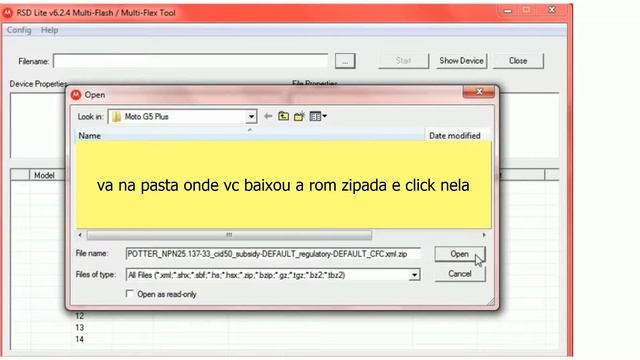This screenshot has width=640, height=360.
Task: Open the Config menu in RSD Lite
Action: (x=19, y=30)
